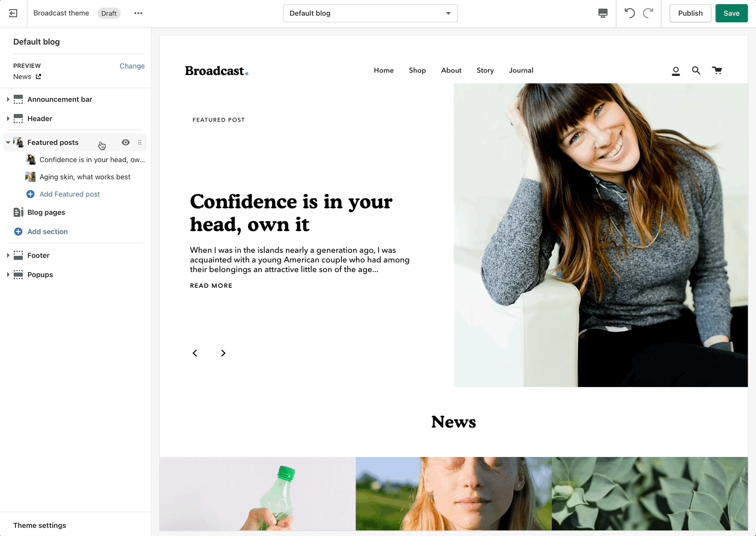The image size is (756, 536).
Task: Open the Shop navigation item
Action: tap(417, 70)
